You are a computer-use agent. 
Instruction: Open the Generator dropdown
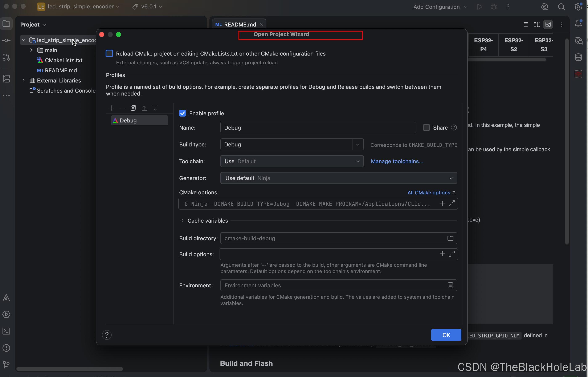[339, 178]
